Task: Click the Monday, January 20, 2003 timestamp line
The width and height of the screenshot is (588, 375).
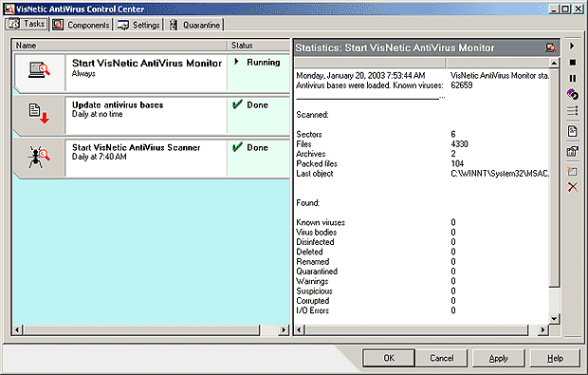Action: pyautogui.click(x=360, y=75)
